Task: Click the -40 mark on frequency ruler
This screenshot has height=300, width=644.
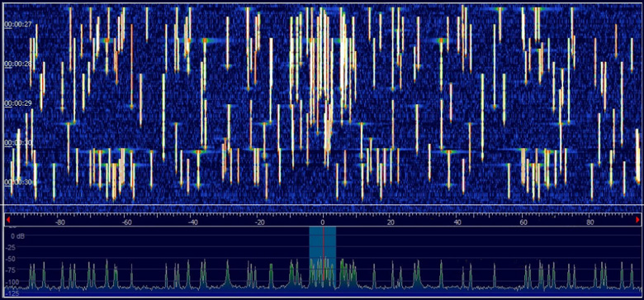Action: (x=192, y=222)
